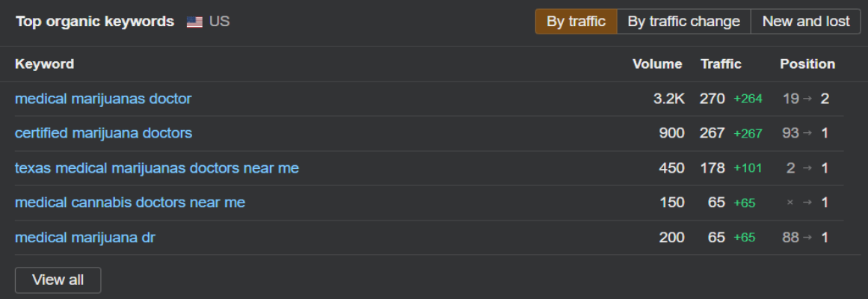Open texas medical marijuanas doctors near me
This screenshot has width=868, height=299.
[x=157, y=167]
